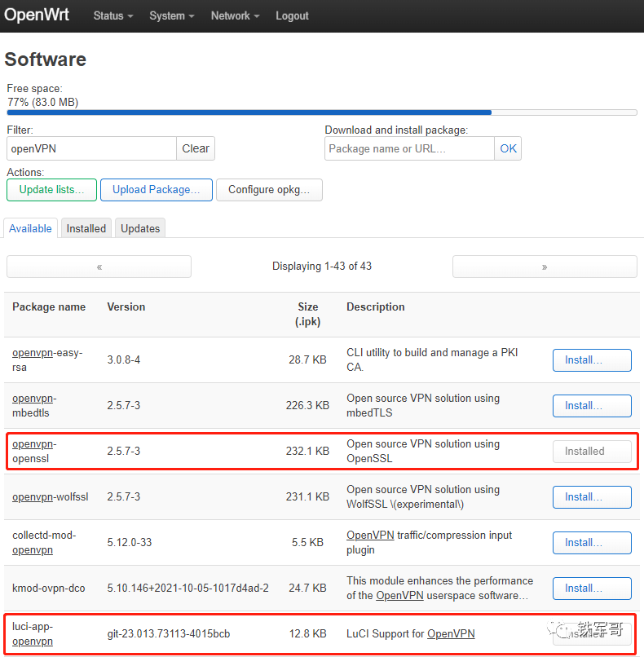
Task: Click the 5.5 KB size cell
Action: (x=307, y=543)
